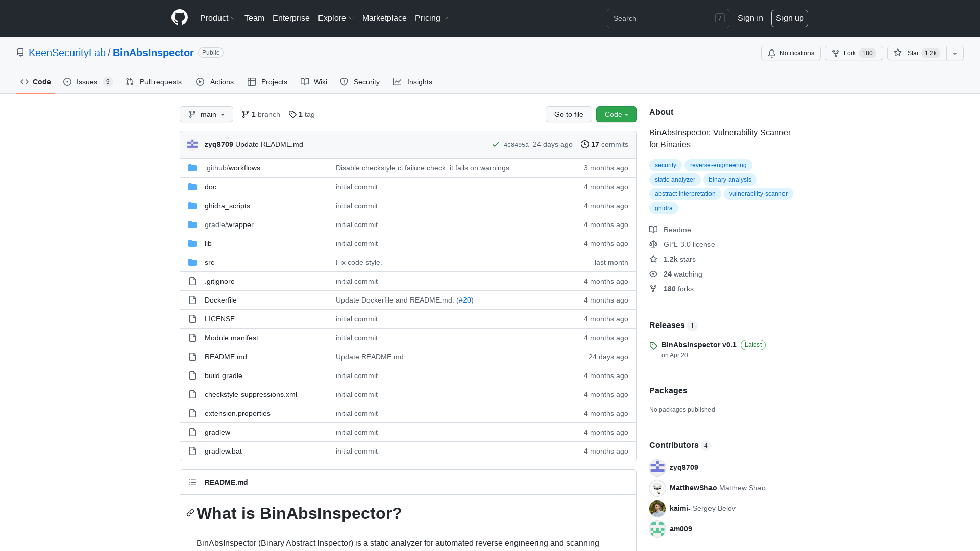This screenshot has height=551, width=980.
Task: Select the Dockerfile file icon
Action: [x=192, y=300]
